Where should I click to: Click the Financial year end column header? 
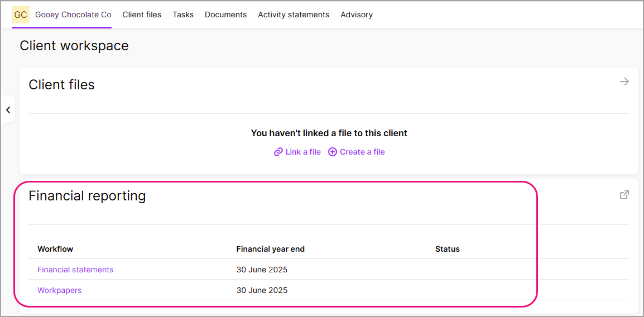click(270, 249)
